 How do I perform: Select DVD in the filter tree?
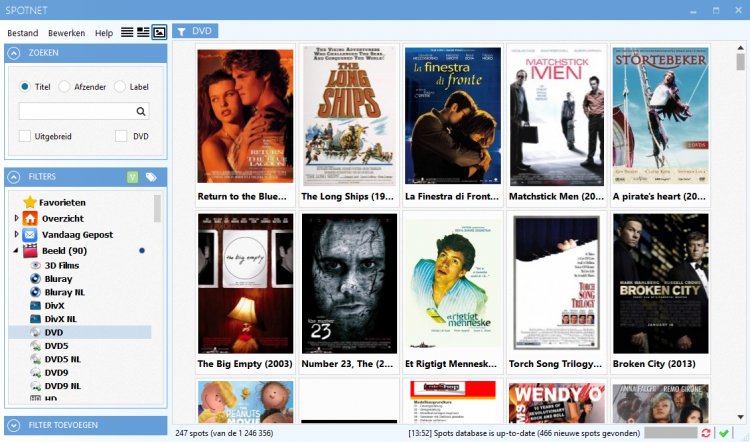click(80, 332)
